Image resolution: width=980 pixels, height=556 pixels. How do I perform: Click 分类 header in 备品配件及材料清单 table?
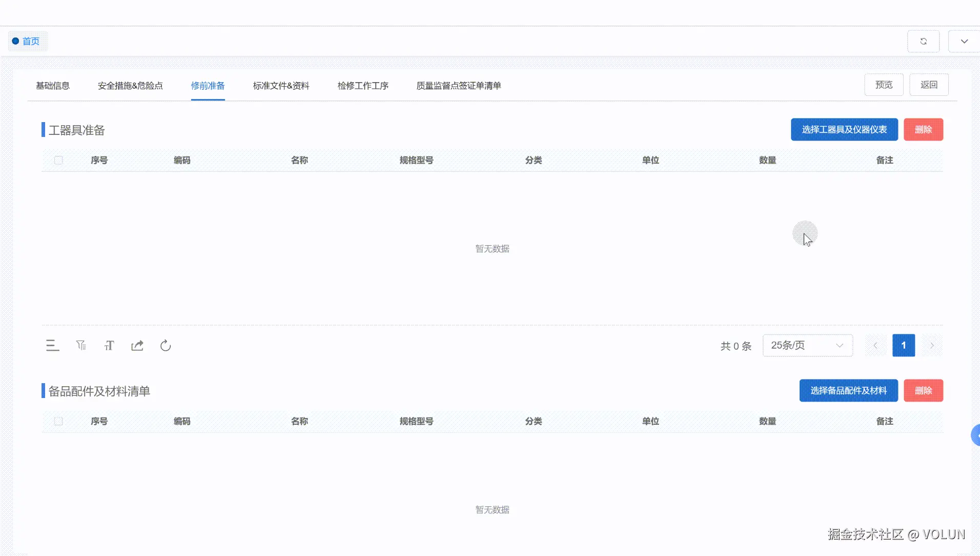click(534, 422)
